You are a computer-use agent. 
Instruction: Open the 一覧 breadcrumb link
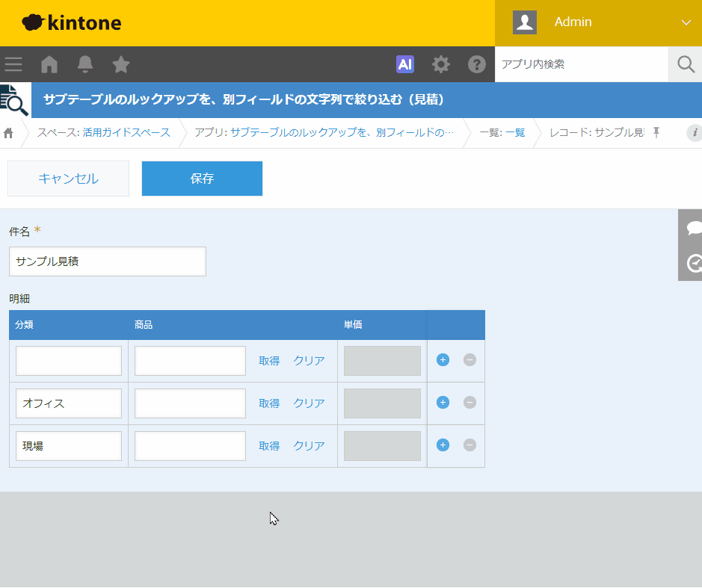[x=515, y=132]
